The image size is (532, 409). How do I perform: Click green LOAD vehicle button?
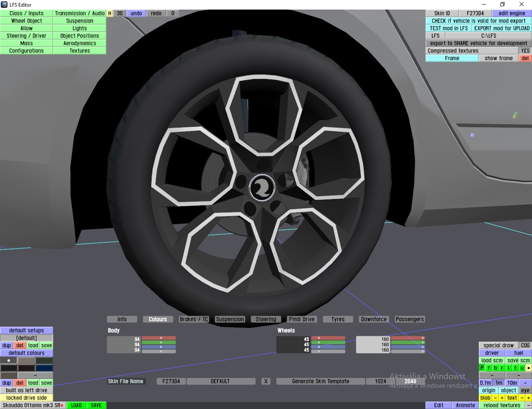(x=76, y=405)
